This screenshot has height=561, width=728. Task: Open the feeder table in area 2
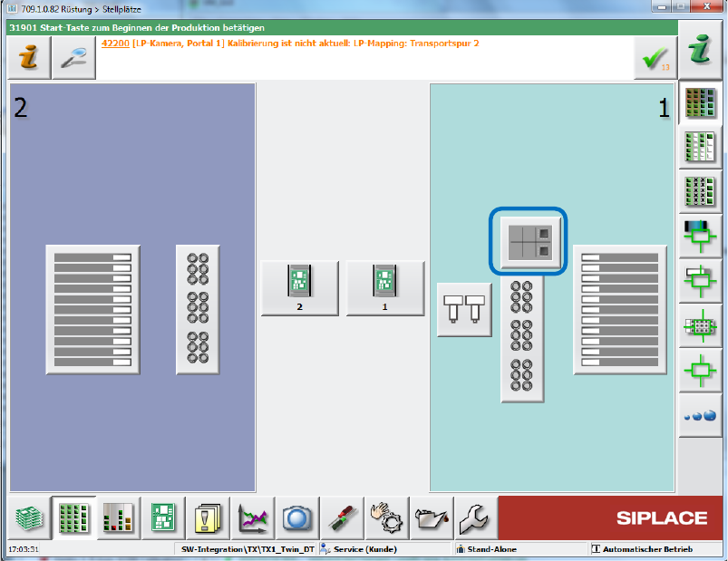(x=92, y=310)
